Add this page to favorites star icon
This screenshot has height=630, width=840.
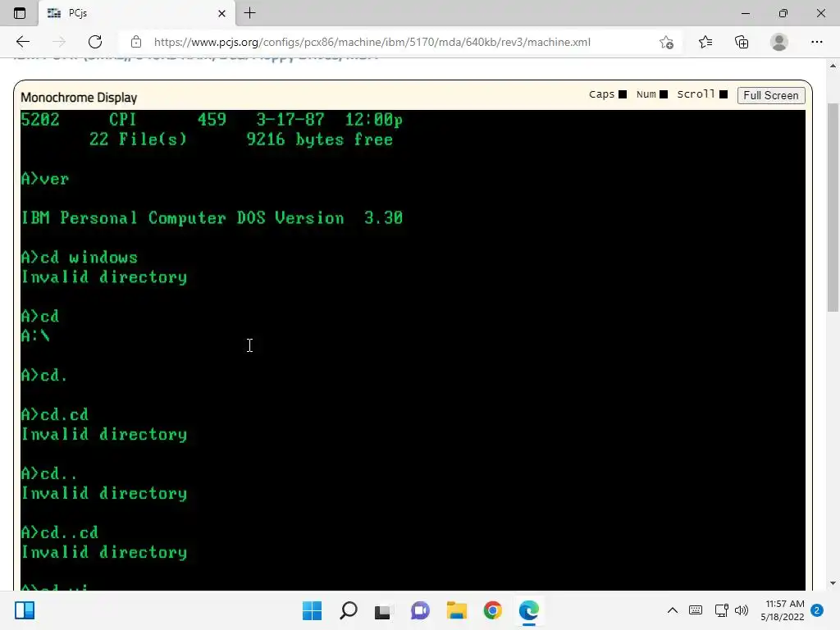tap(666, 42)
